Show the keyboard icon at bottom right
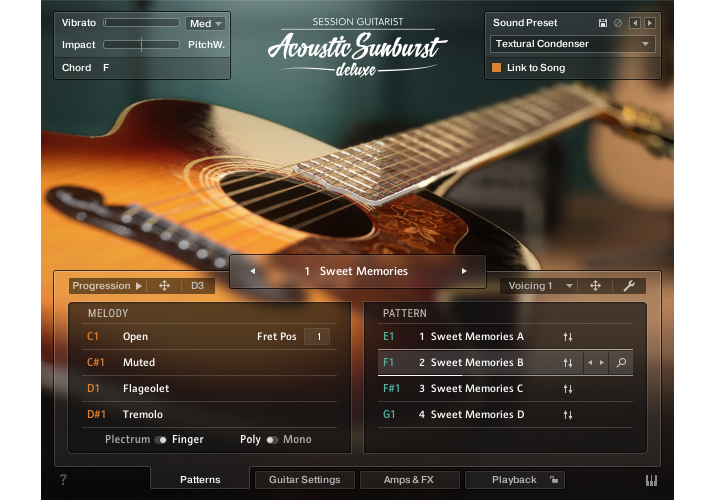 tap(651, 480)
